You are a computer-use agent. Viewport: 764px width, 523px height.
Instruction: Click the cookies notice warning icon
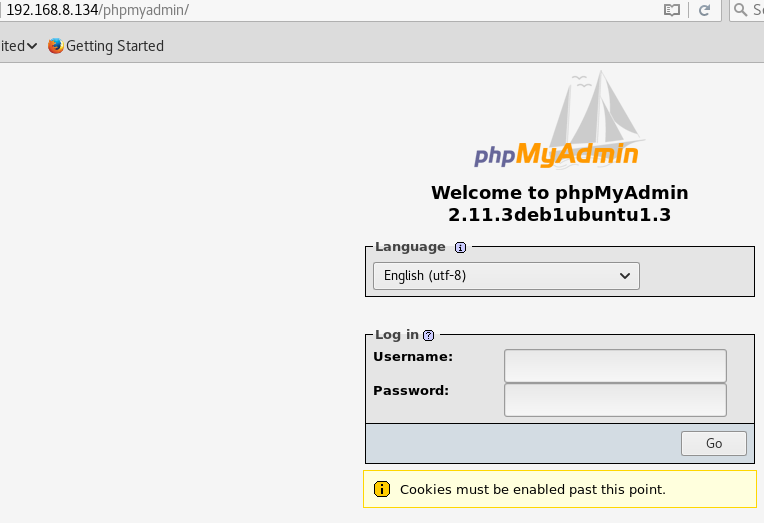382,489
